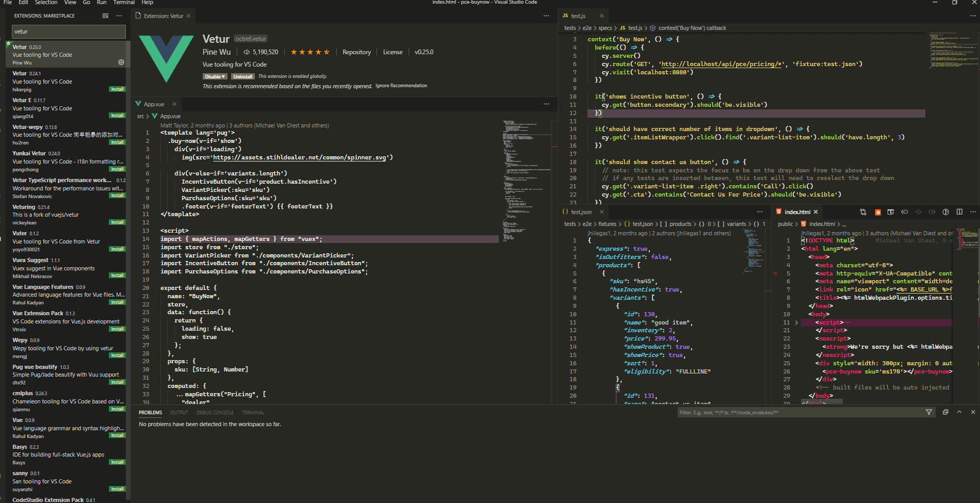The width and height of the screenshot is (980, 503).
Task: Expand the folded script region on line 11
Action: 797,322
